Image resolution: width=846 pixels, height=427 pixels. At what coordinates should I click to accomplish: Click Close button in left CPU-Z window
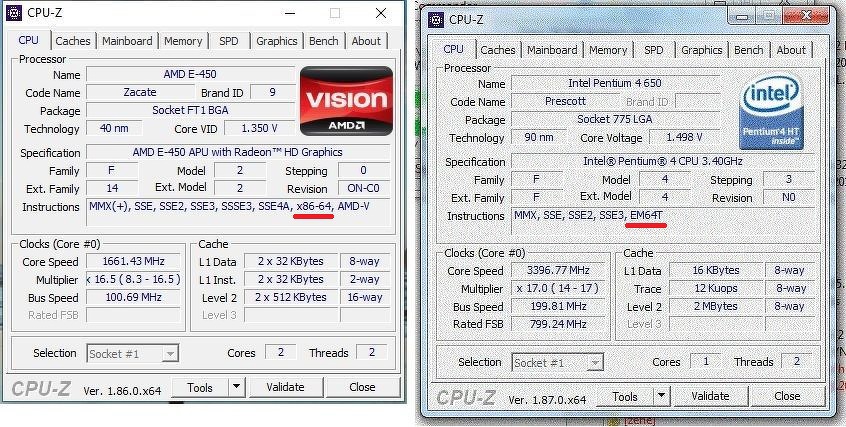point(362,388)
